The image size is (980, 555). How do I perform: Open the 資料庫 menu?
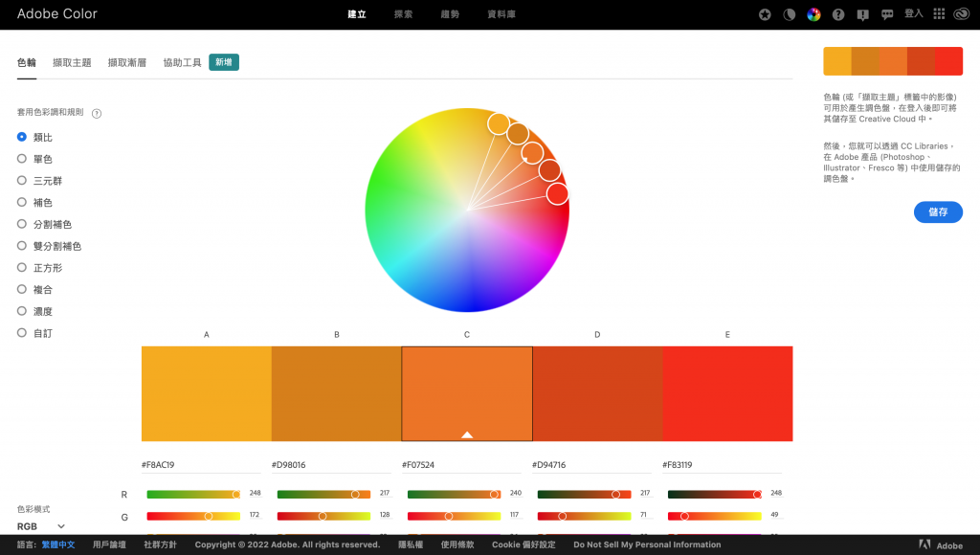[x=501, y=14]
